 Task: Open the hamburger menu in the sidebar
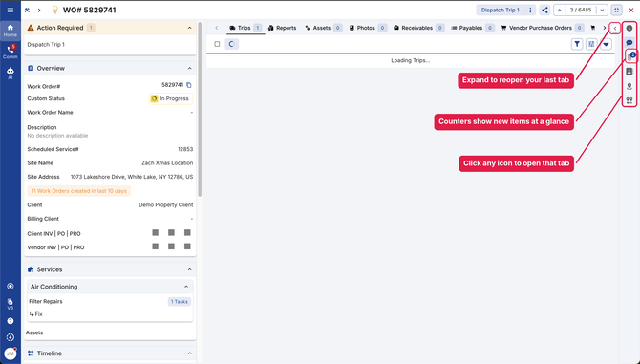(x=11, y=11)
